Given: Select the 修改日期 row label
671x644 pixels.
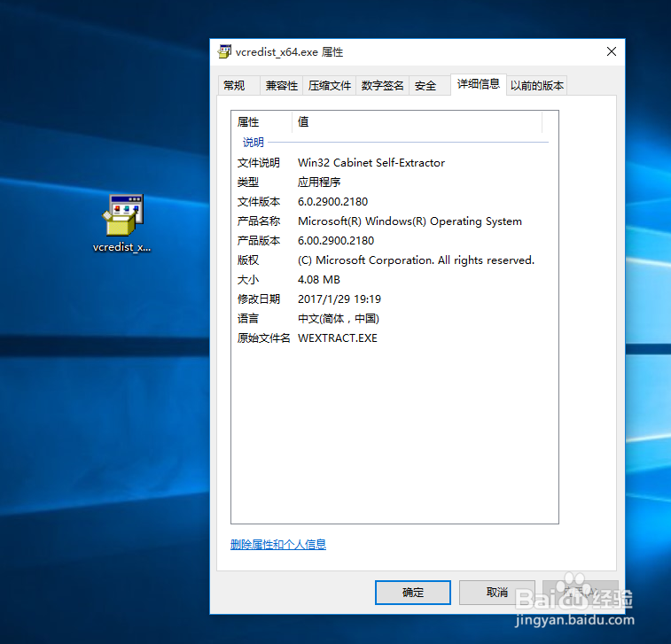Looking at the screenshot, I should 259,299.
